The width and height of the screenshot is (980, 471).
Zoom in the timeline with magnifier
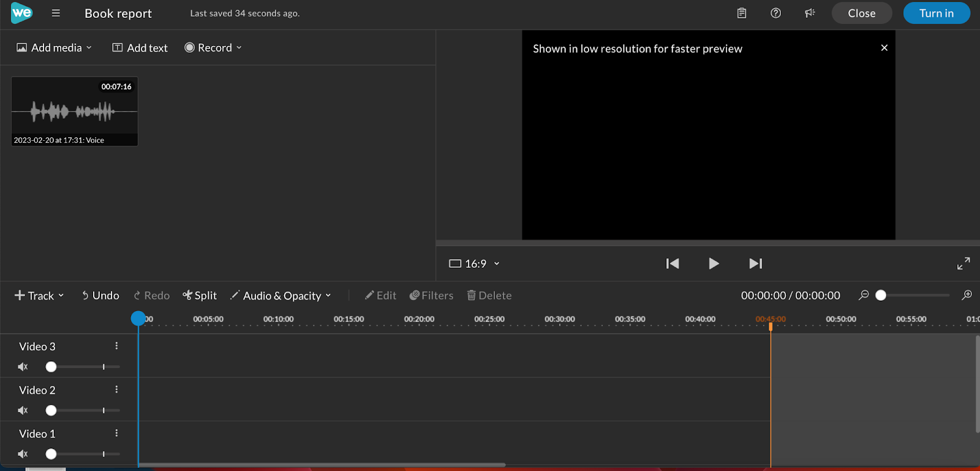(967, 295)
